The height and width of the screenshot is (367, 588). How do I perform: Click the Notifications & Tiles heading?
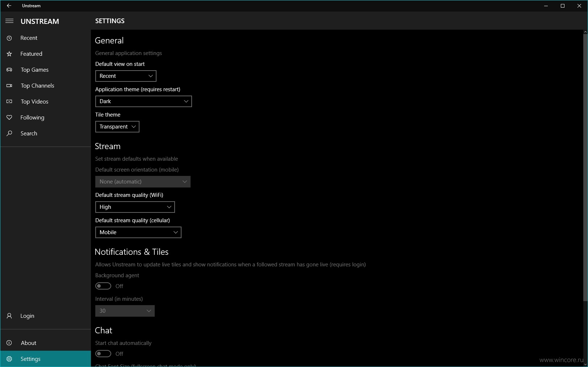132,252
